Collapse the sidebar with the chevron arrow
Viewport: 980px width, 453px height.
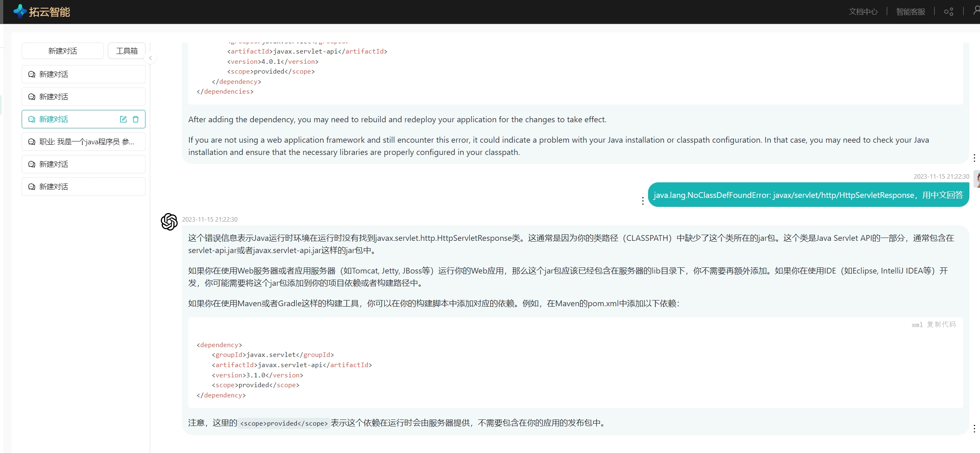[150, 58]
